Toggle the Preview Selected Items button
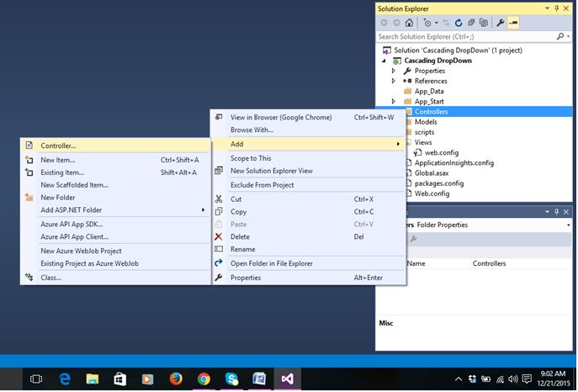This screenshot has height=392, width=578. [x=513, y=23]
